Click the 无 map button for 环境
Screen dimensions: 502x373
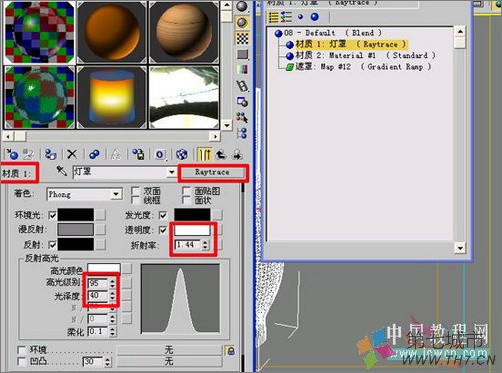click(x=169, y=350)
